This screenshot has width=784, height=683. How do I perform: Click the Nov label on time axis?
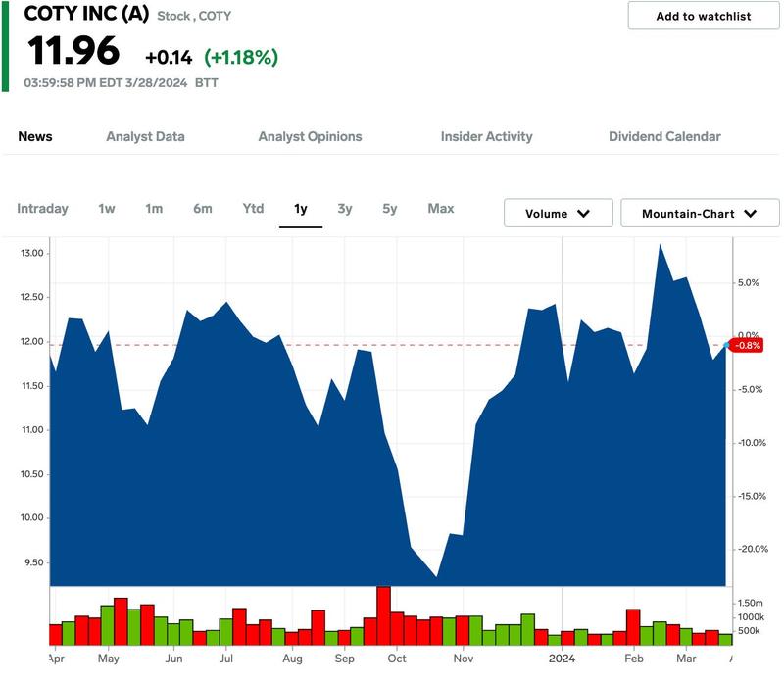coord(464,659)
